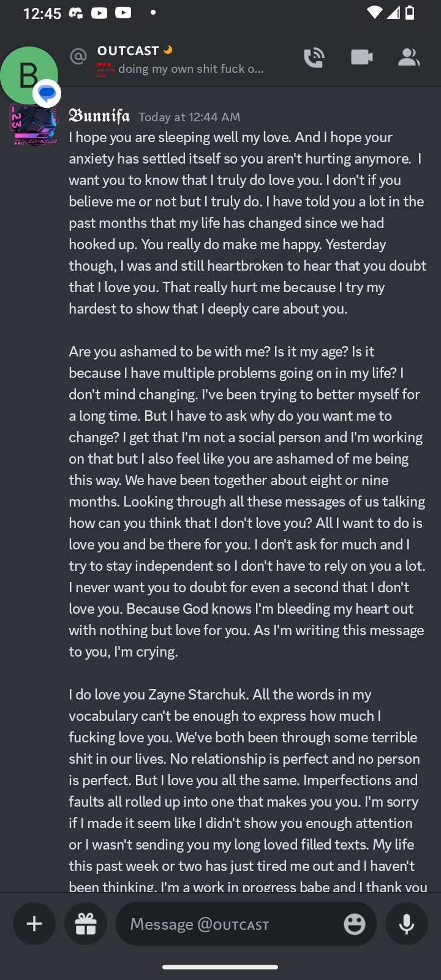441x980 pixels.
Task: Tap the Discord notification icon in status bar
Action: (x=76, y=13)
